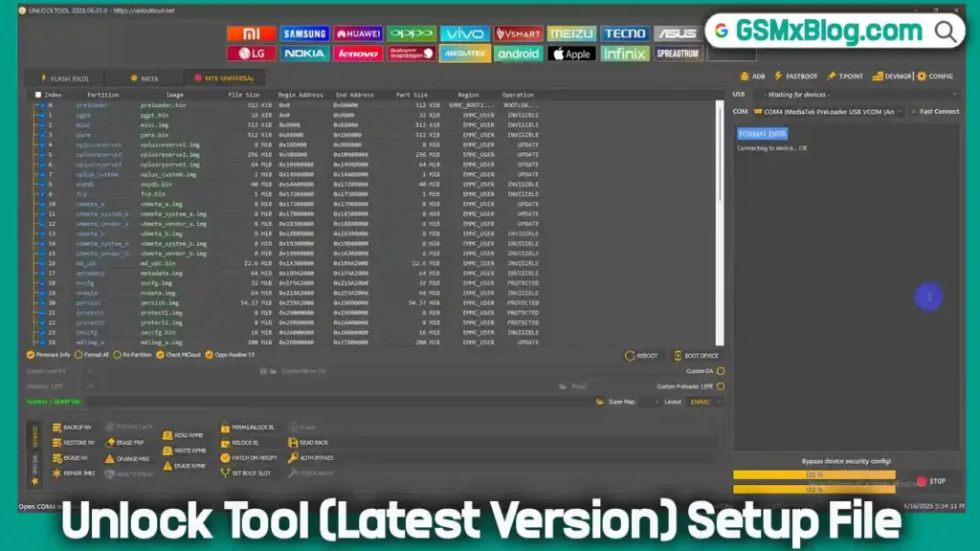Toggle the Oppo Realme V3 option
This screenshot has height=551, width=980.
tap(230, 355)
